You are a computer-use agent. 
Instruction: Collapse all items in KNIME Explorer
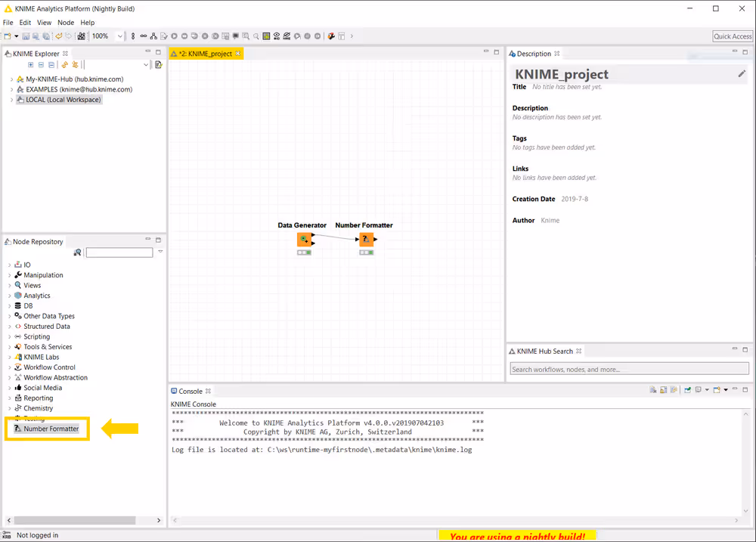click(x=51, y=64)
